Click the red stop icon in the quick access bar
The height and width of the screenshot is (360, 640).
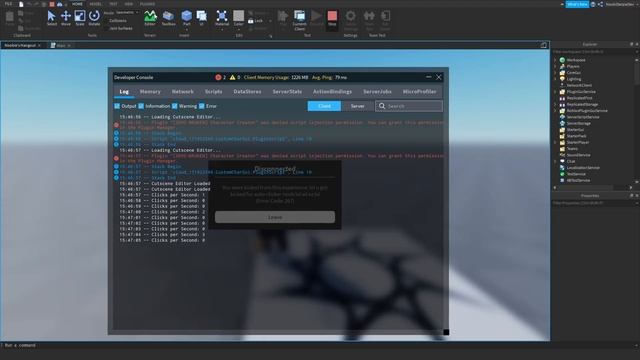click(52, 4)
